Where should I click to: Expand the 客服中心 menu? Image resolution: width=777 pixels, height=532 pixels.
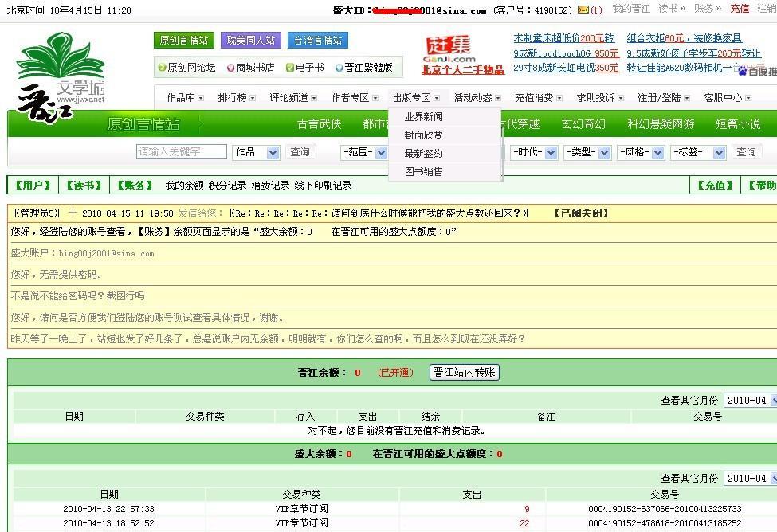coord(728,98)
